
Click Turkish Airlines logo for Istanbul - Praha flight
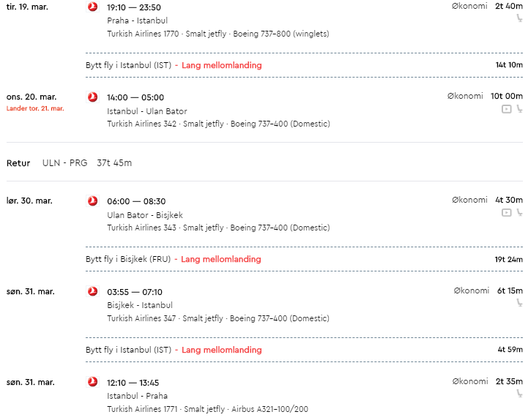(92, 382)
